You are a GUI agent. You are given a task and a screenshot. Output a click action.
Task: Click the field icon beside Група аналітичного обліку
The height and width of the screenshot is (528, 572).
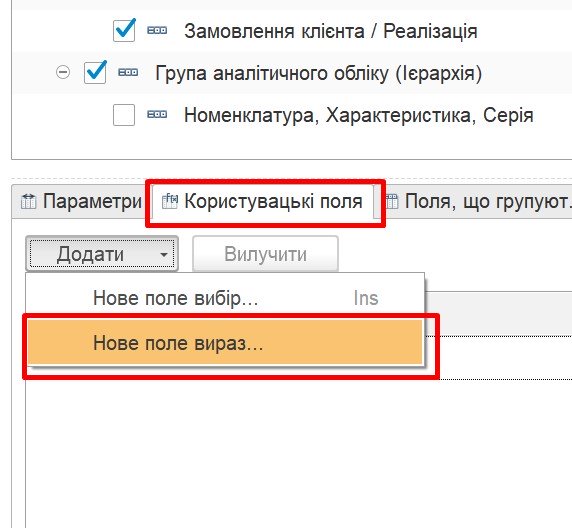pos(128,72)
